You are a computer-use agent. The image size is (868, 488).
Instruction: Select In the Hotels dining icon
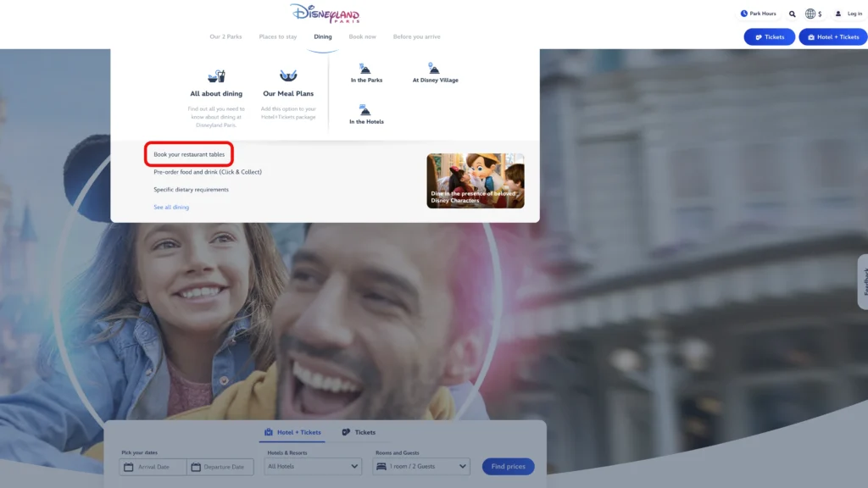coord(366,110)
